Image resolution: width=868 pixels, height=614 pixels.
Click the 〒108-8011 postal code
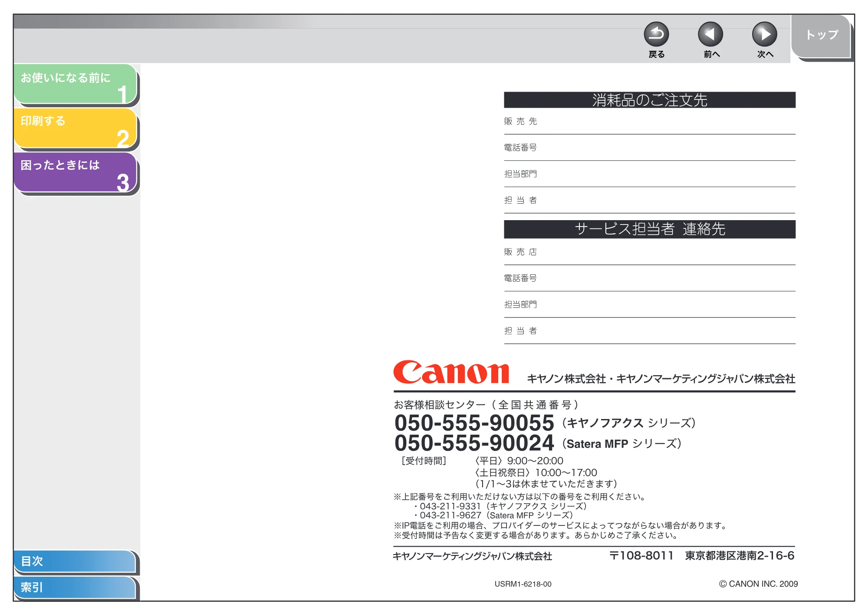641,556
